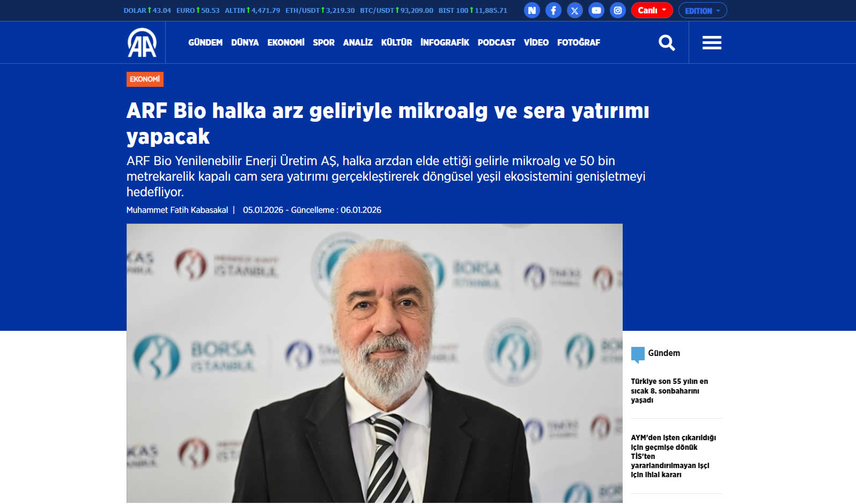Screen dimensions: 856x504
Task: Select the GÜNDEM menu item
Action: pos(205,42)
